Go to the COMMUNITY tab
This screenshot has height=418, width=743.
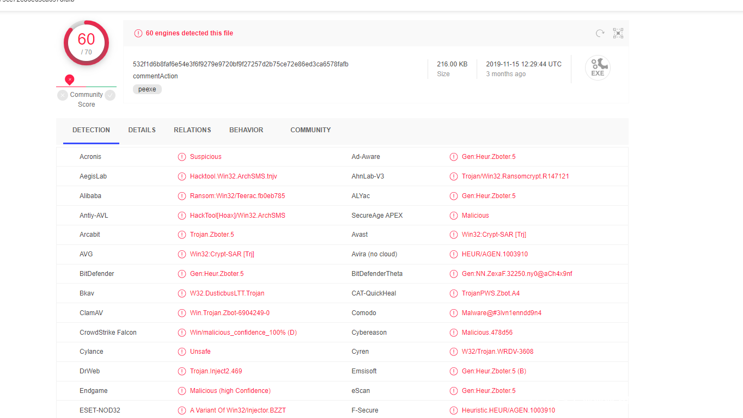coord(310,130)
